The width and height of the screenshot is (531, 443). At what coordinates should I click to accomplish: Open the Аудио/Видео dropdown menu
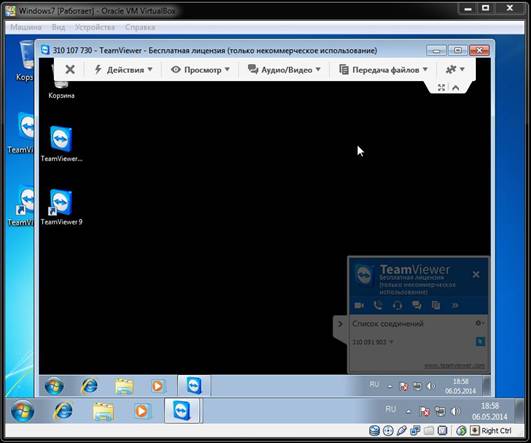click(284, 70)
